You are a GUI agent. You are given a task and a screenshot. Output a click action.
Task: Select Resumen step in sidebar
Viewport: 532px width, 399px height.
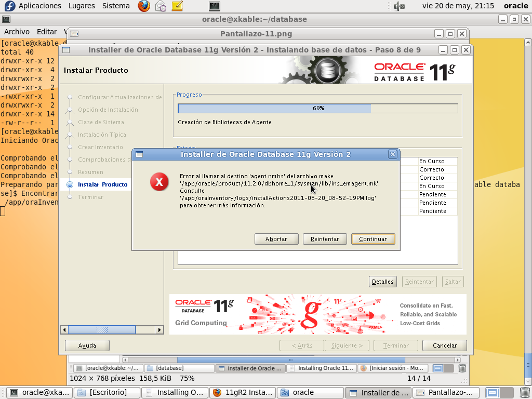point(90,172)
